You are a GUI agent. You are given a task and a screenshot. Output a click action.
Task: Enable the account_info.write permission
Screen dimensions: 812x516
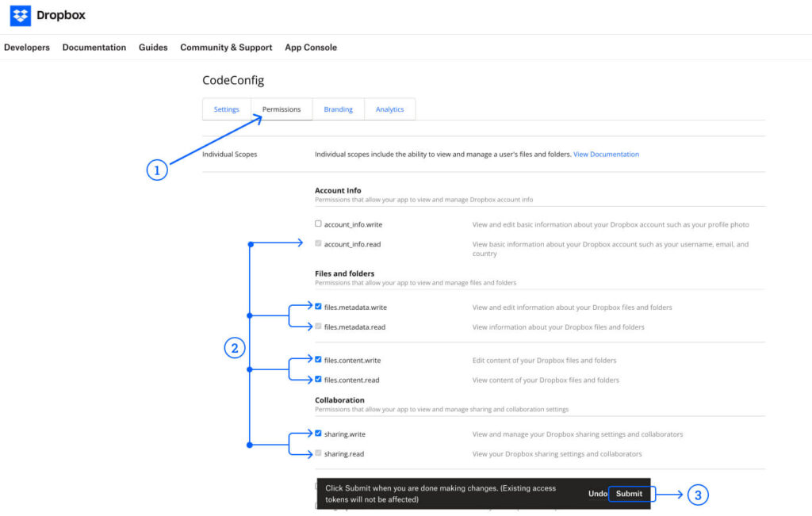tap(318, 224)
